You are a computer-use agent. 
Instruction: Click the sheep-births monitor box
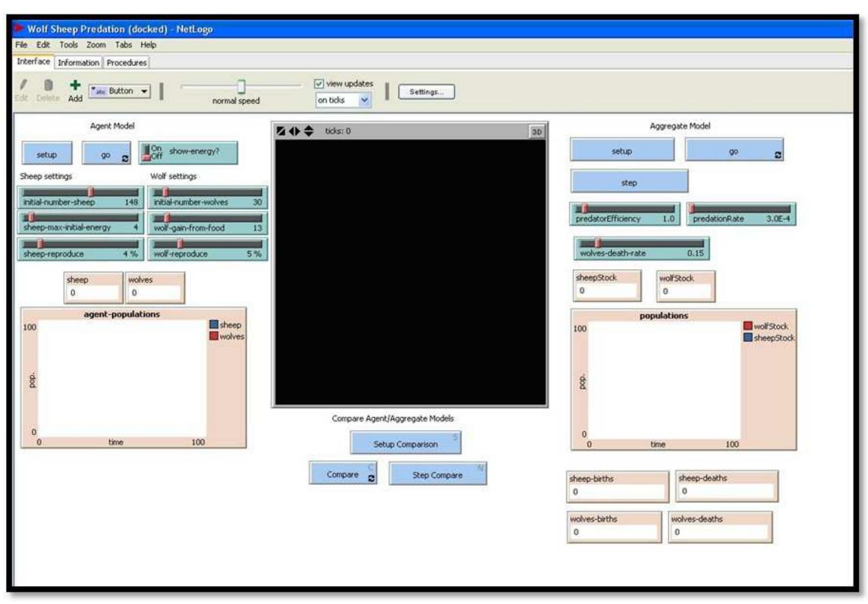pos(618,486)
